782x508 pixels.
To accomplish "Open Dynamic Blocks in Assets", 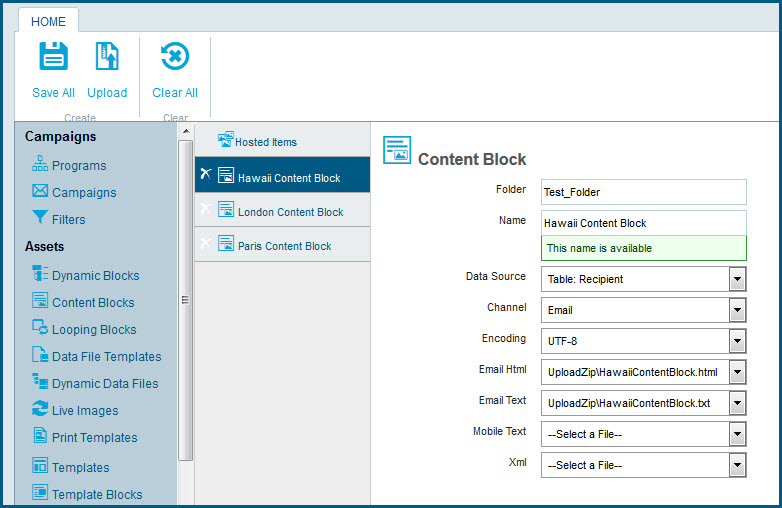I will (x=95, y=276).
